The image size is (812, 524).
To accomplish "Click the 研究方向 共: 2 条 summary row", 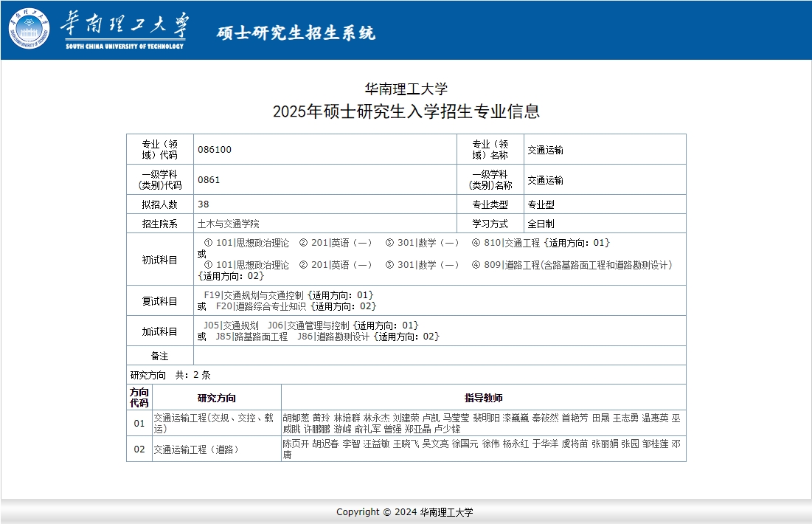I will click(406, 375).
